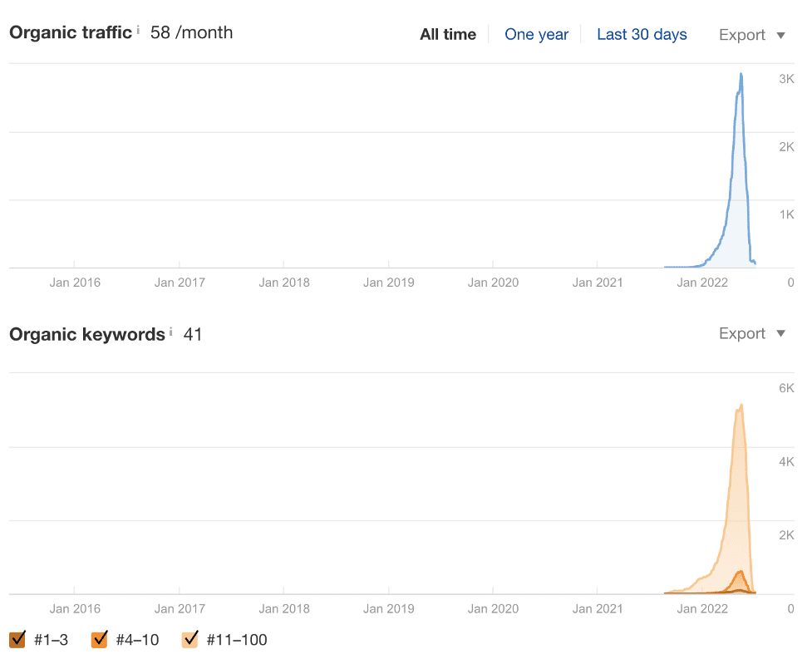Viewport: 812px width, 659px height.
Task: Click the 41 organic keywords count
Action: [193, 334]
